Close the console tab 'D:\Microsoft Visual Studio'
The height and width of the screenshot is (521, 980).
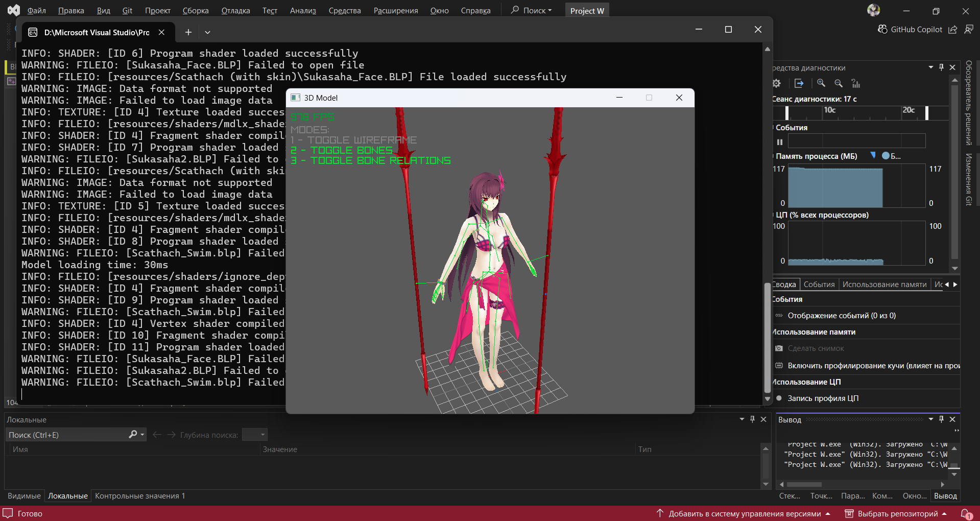pyautogui.click(x=161, y=32)
